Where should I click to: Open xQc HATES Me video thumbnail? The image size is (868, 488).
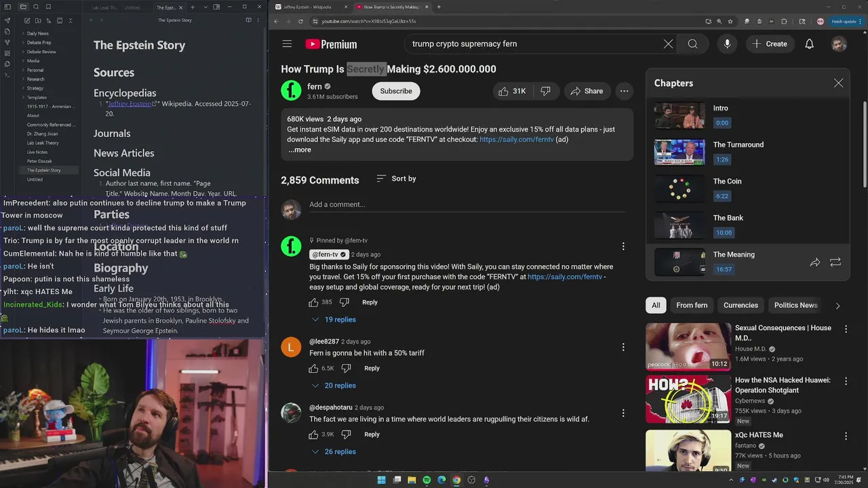click(x=688, y=451)
